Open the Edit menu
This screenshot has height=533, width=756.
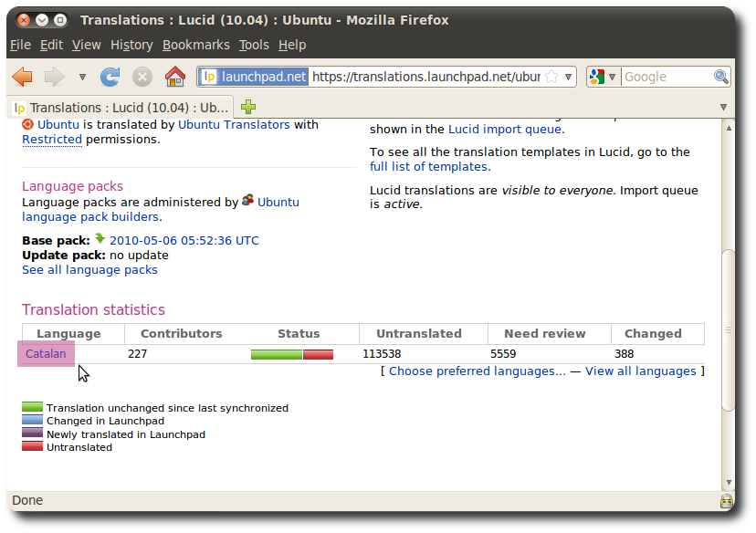point(51,45)
